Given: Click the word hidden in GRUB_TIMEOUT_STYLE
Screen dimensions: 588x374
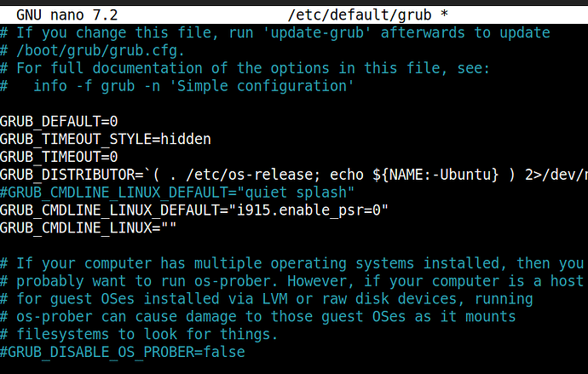Looking at the screenshot, I should click(x=186, y=139).
